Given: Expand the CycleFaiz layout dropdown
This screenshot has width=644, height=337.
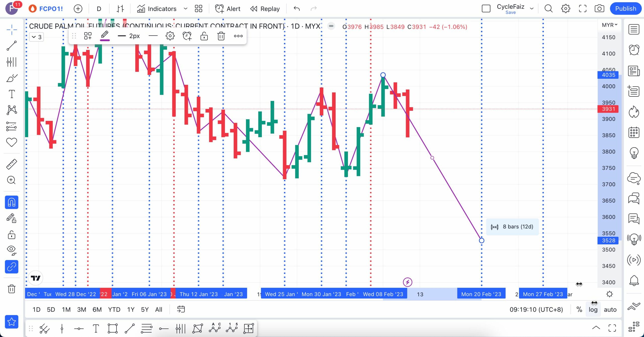Looking at the screenshot, I should [x=532, y=9].
